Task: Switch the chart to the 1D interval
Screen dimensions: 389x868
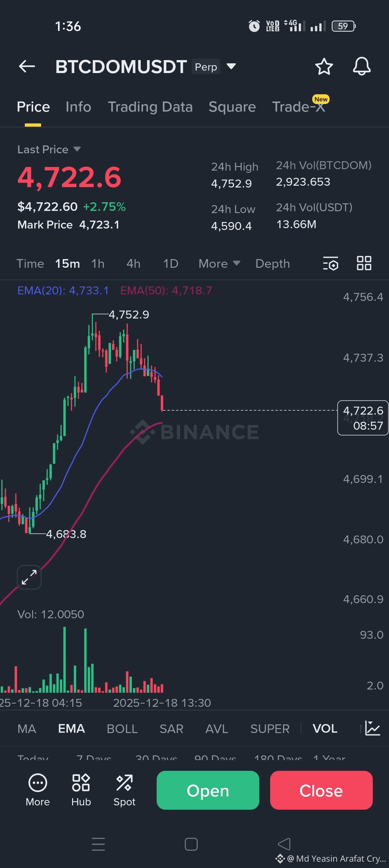Action: coord(171,263)
